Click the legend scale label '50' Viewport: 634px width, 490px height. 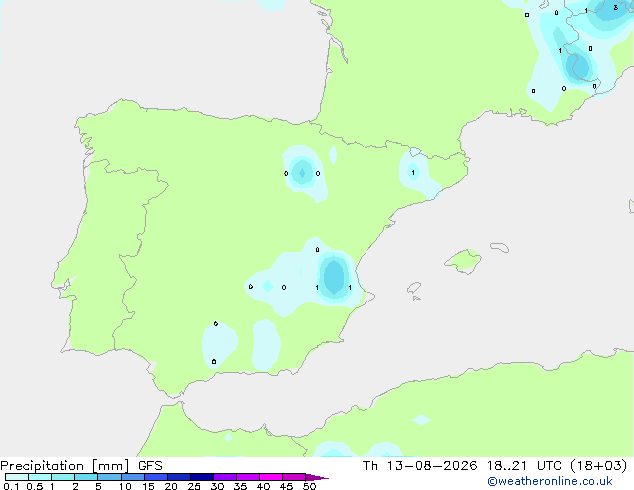coord(309,486)
